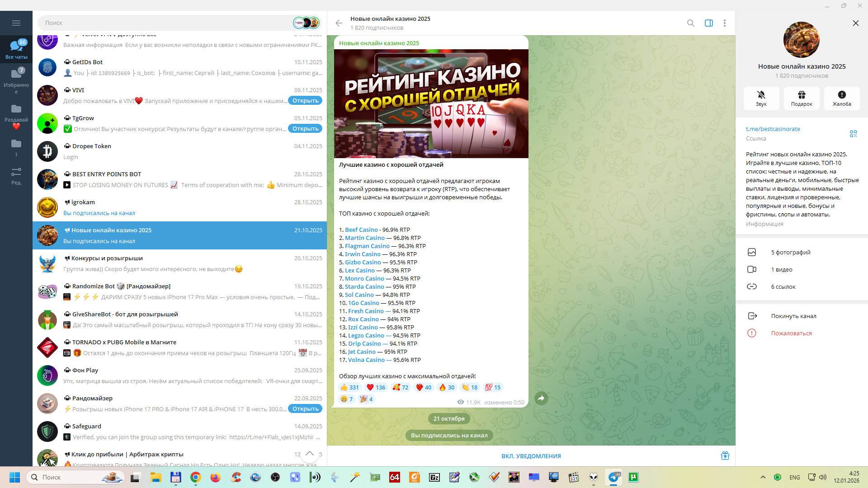
Task: Click the Подарок gift button
Action: 801,98
